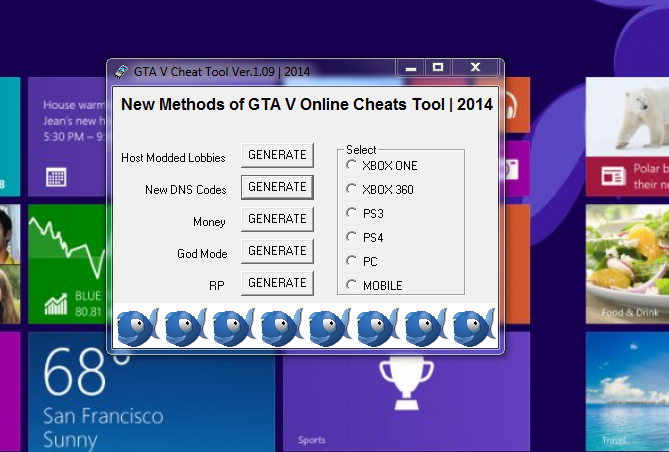Image resolution: width=669 pixels, height=452 pixels.
Task: Open the Sports tile with trophy icon
Action: [406, 402]
